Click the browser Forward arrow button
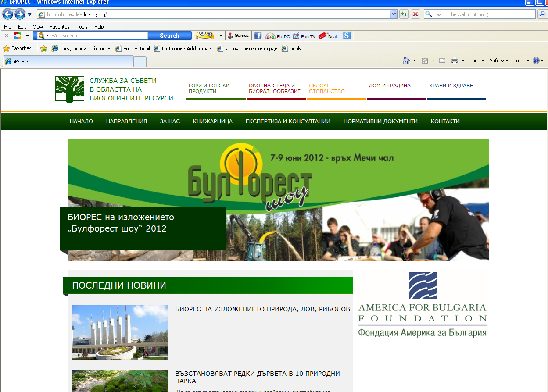Viewport: 548px width, 392px height. coord(20,14)
